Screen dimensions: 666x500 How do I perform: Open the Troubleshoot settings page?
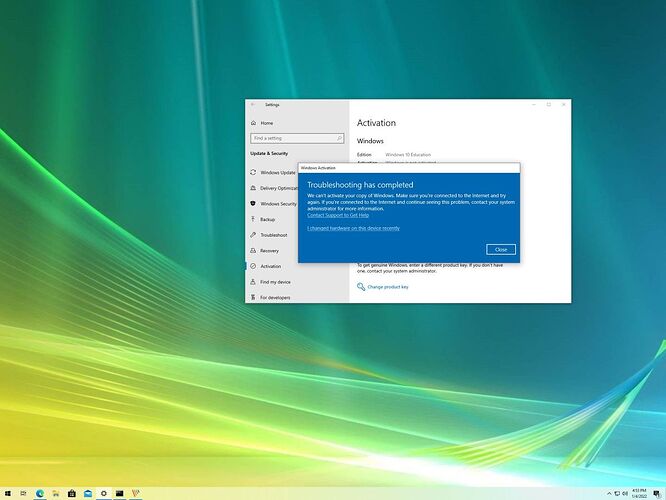[x=274, y=235]
